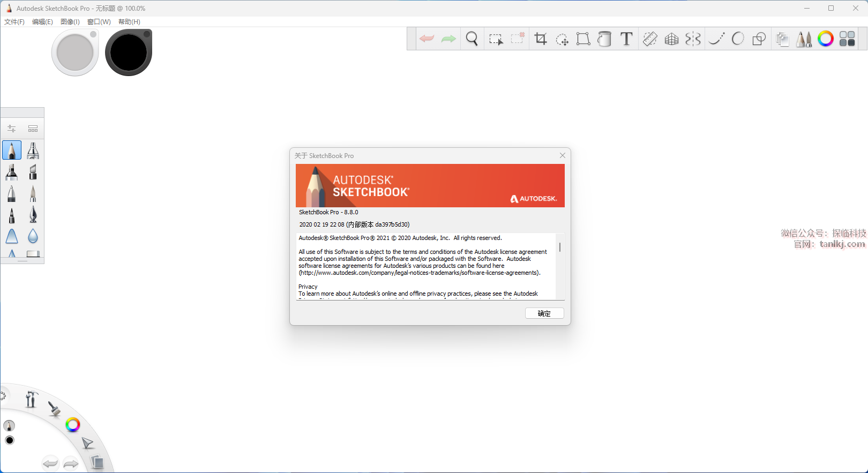Select the Crop tool in top toolbar
Screen dimensions: 868x473
541,39
